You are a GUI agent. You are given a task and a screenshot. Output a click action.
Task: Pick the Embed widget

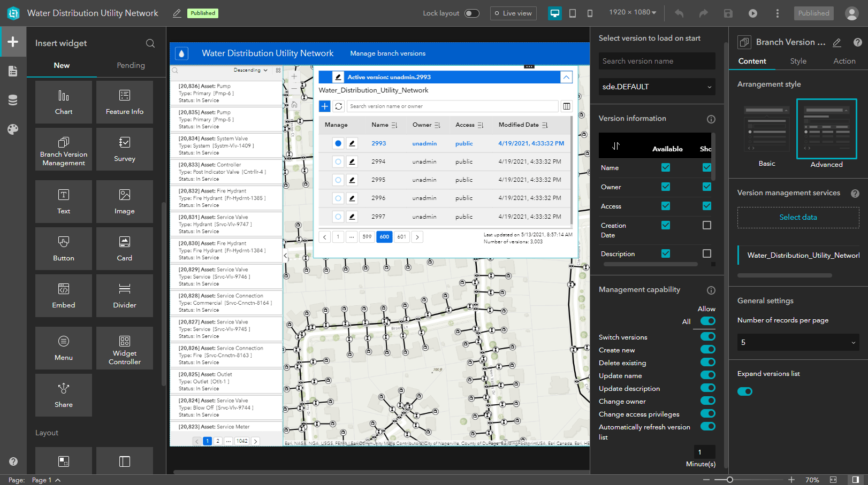[x=64, y=296]
